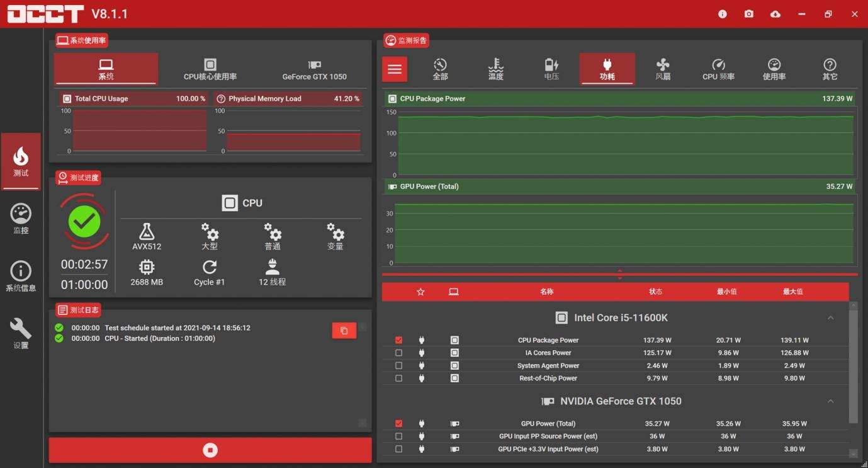Select the 系统 usage tab
This screenshot has height=468, width=868.
[x=106, y=69]
